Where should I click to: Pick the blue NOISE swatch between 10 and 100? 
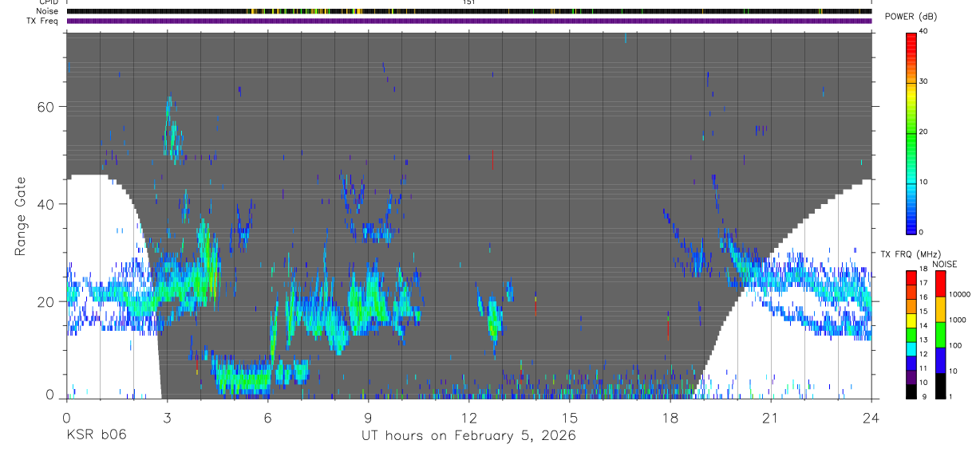(940, 359)
